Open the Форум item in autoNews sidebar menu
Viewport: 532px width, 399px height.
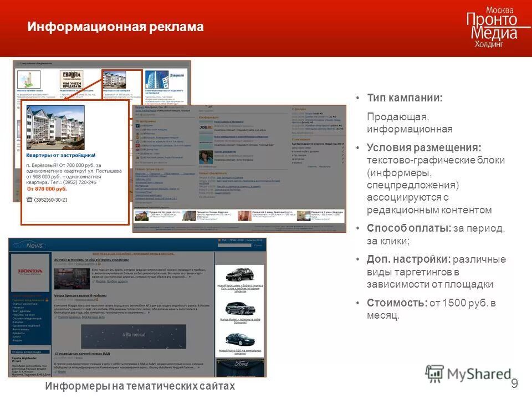17,341
